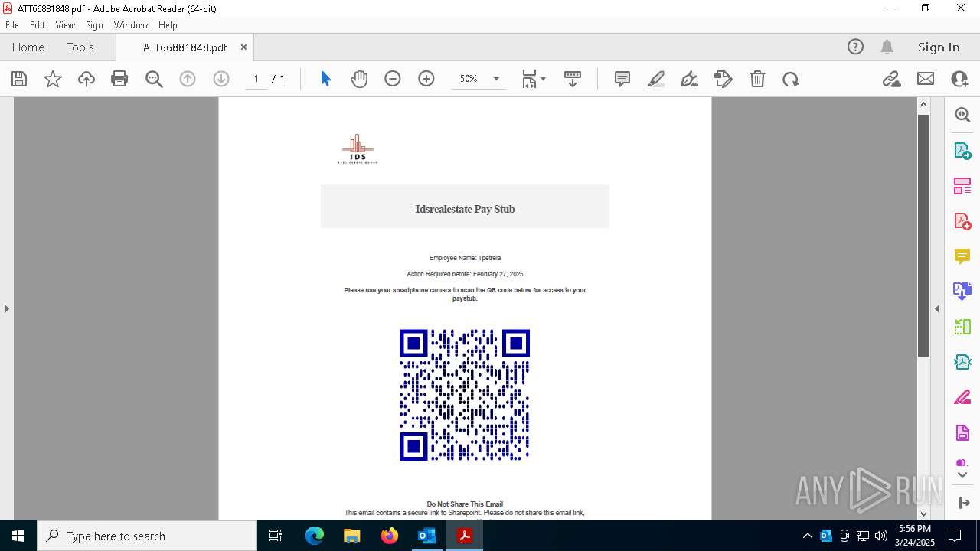Show hidden system tray icons

pos(807,536)
